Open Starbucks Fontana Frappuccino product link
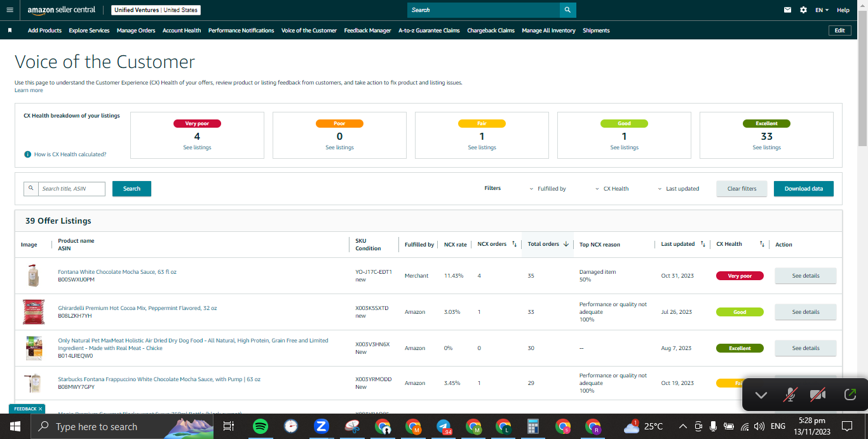The height and width of the screenshot is (439, 868). point(159,379)
